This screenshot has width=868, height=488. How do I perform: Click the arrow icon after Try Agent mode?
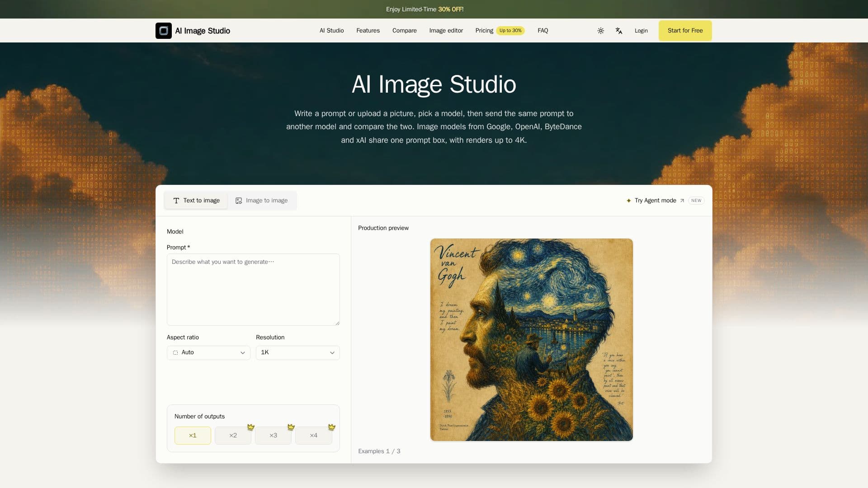682,201
